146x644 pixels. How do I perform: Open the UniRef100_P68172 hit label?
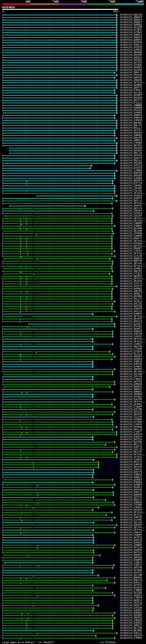pyautogui.click(x=131, y=45)
